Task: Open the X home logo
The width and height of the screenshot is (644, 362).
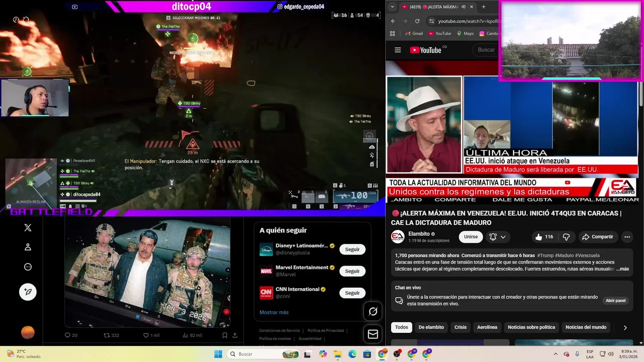Action: [28, 228]
